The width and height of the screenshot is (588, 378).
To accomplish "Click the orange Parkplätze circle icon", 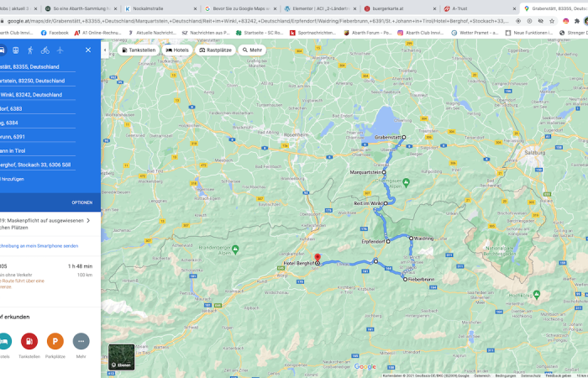I will coord(55,341).
